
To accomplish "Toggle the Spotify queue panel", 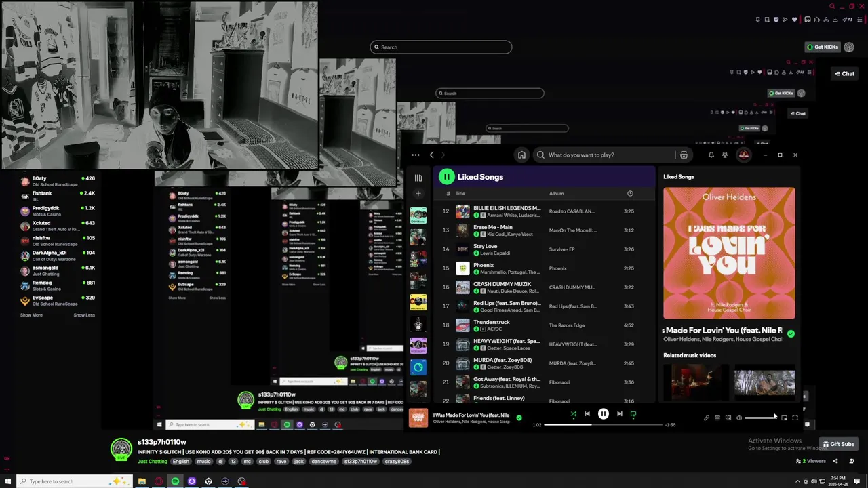I will (x=717, y=418).
